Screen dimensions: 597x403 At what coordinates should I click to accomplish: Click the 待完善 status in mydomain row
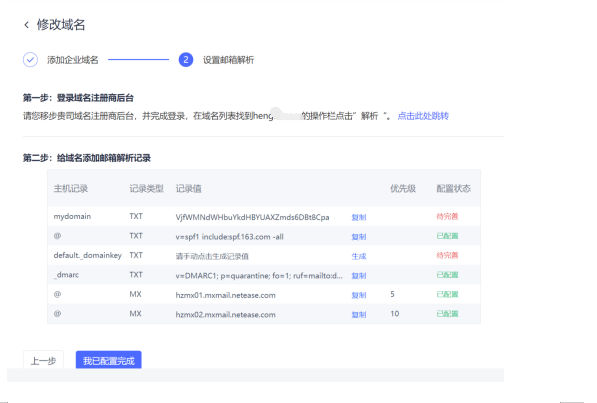(x=447, y=216)
